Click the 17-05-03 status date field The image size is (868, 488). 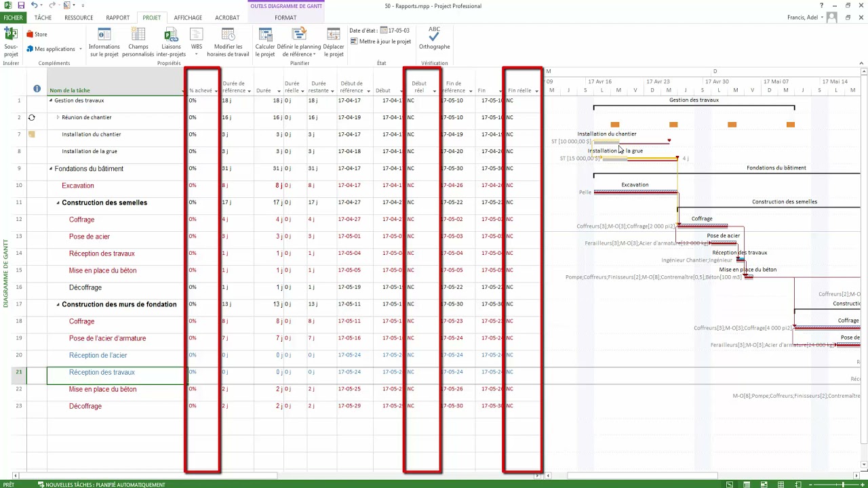pyautogui.click(x=399, y=30)
